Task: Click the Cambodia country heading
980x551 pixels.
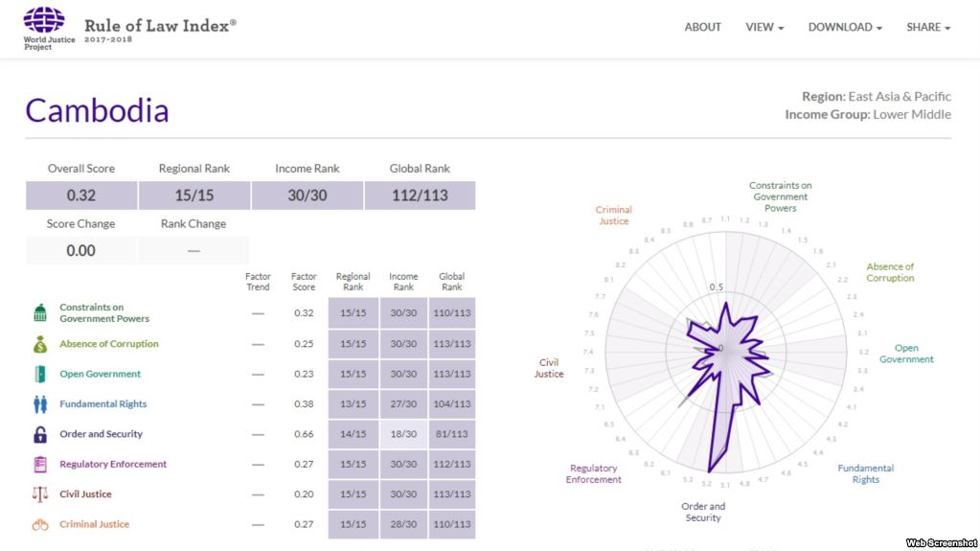Action: [97, 111]
